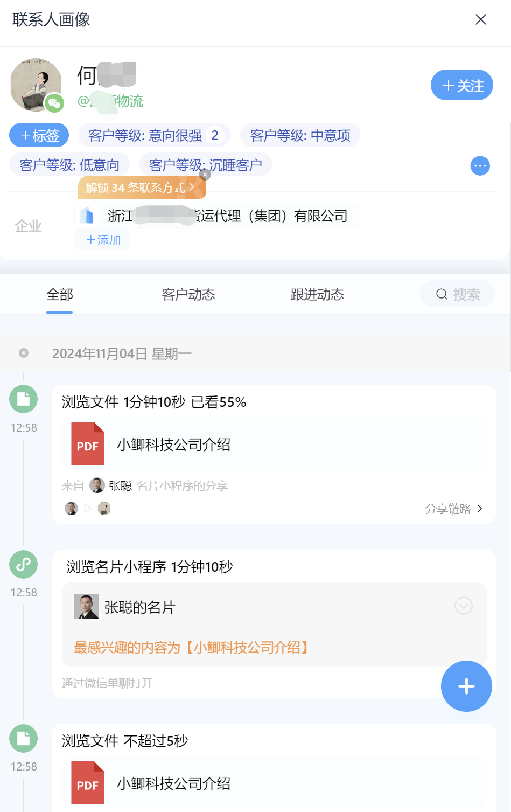Viewport: 511px width, 812px height.
Task: Switch to the 客户动态 tab
Action: [x=188, y=294]
